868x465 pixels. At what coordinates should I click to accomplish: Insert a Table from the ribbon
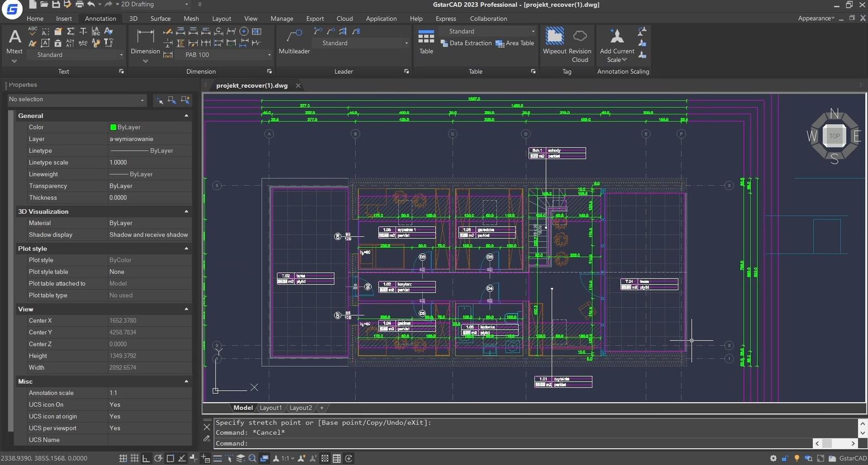(x=426, y=37)
